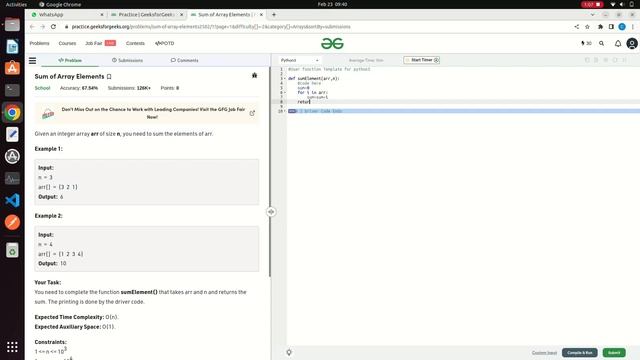Switch to the Practice GeeksforGeeks browser tab
Viewport: 640px width, 360px height.
146,15
